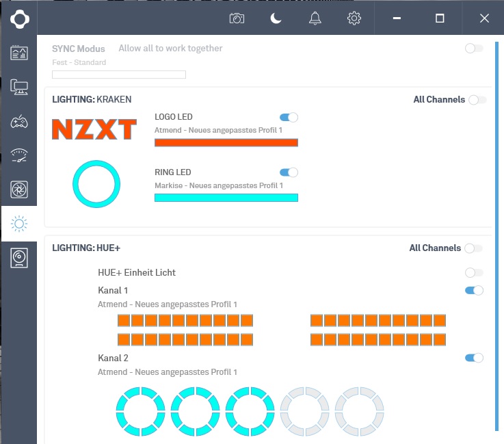Screen dimensions: 504x444
Task: Select the fourth gray fan ring in Kanal 2
Action: click(305, 412)
